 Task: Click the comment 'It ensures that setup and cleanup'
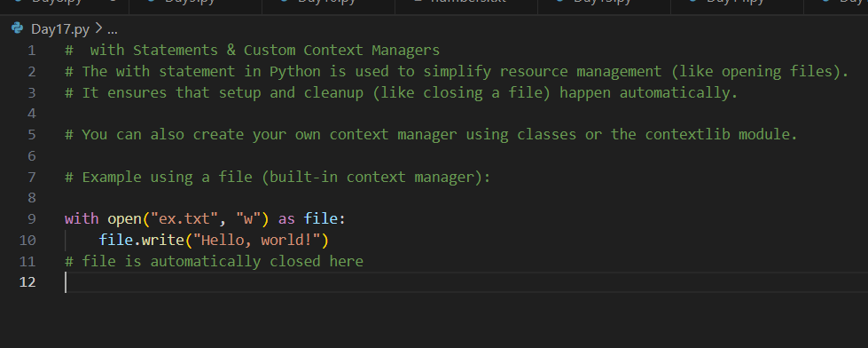point(402,92)
